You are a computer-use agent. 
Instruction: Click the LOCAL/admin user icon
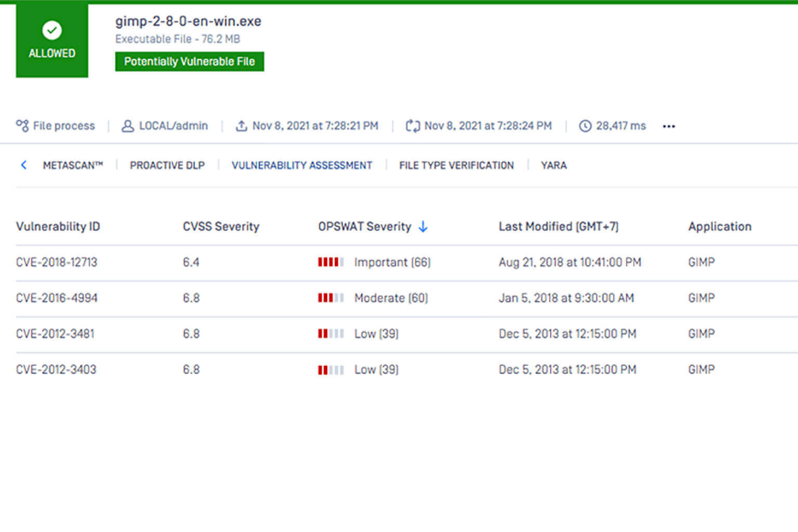[127, 126]
